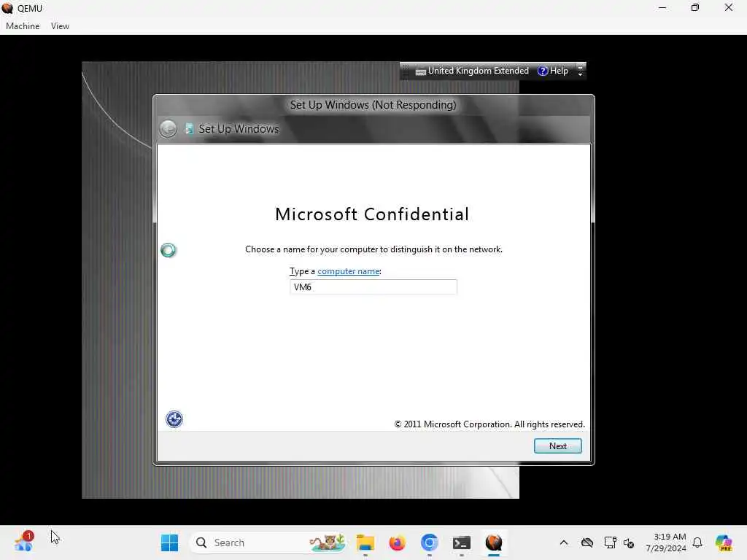Click the Set Up Windows title icon

(x=189, y=129)
